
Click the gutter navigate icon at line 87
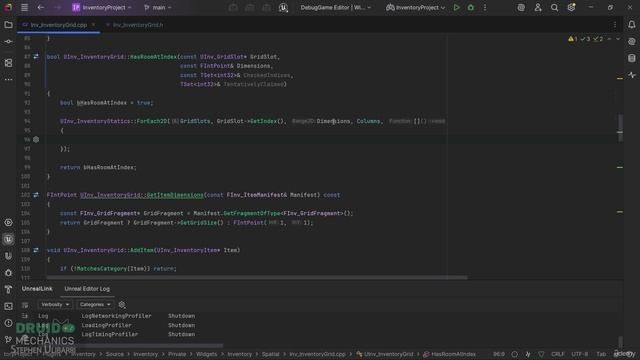click(x=36, y=57)
